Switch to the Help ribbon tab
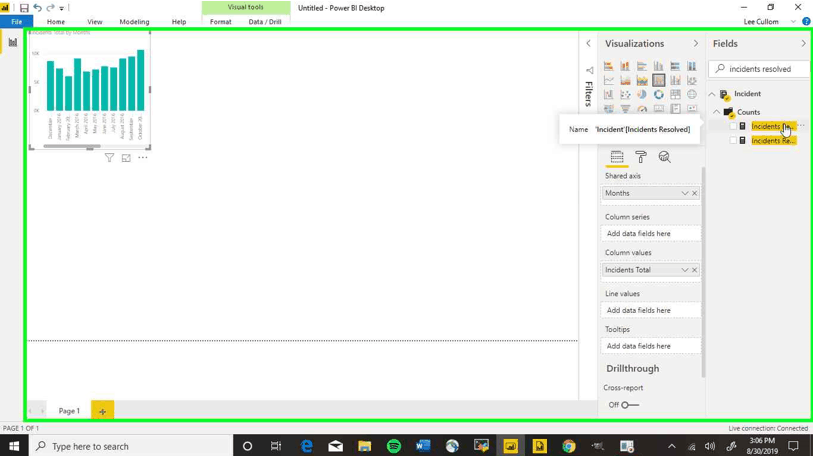This screenshot has width=813, height=456. pos(179,22)
